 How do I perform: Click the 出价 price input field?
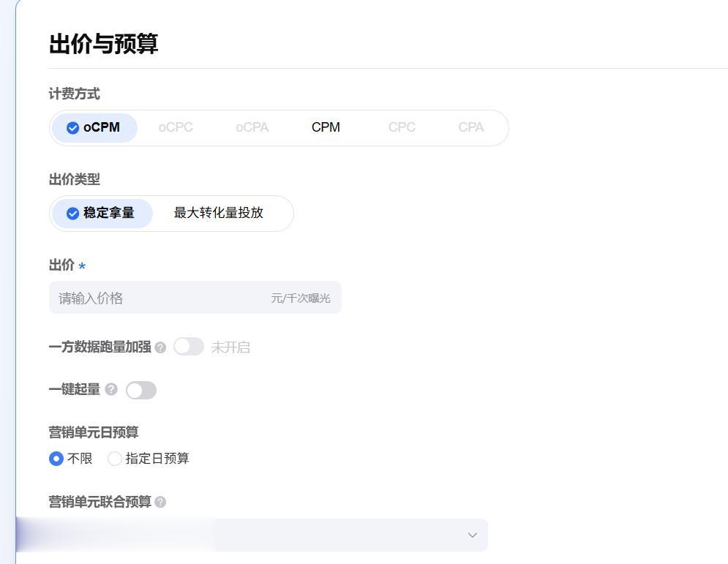(195, 298)
